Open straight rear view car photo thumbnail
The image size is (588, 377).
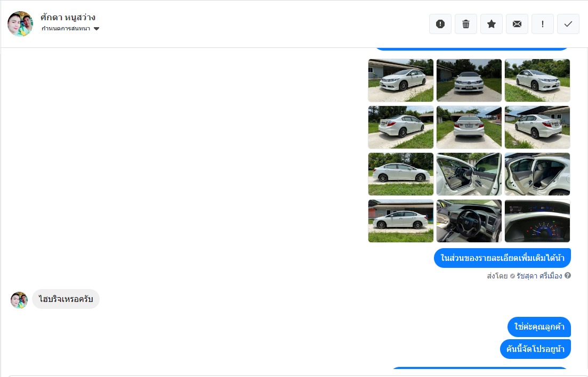pyautogui.click(x=469, y=127)
